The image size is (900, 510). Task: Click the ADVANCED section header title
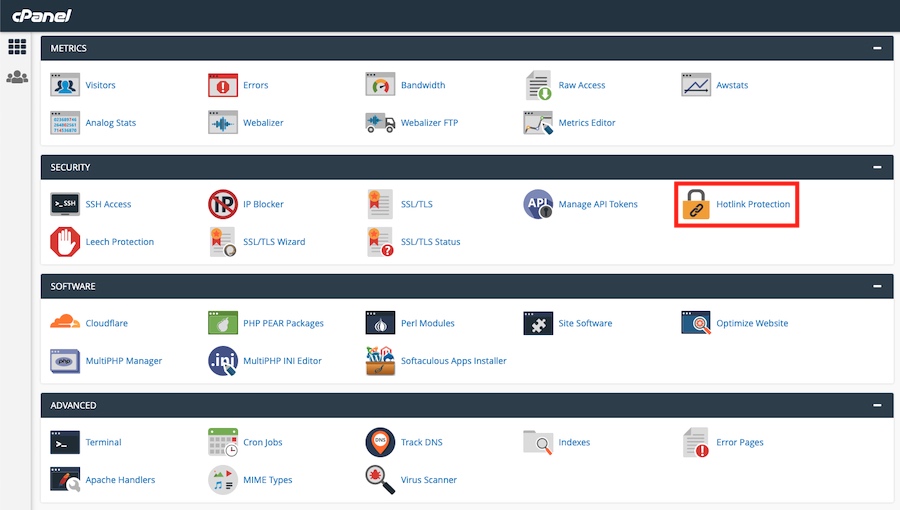pos(73,405)
